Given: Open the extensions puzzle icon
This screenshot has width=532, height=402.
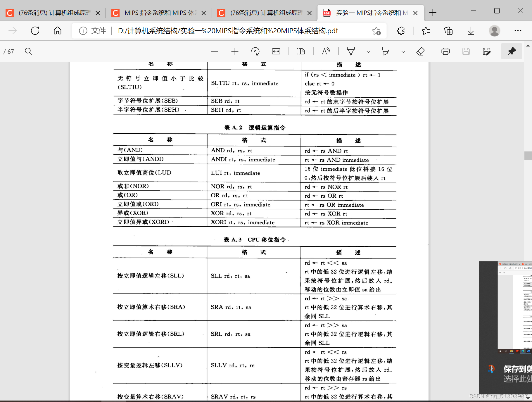Looking at the screenshot, I should pyautogui.click(x=401, y=31).
